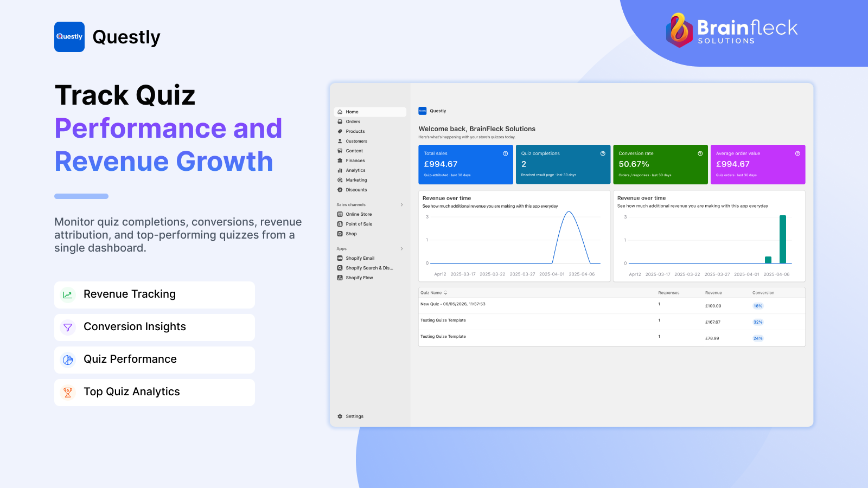
Task: Click the Shopify Email app icon
Action: pyautogui.click(x=340, y=258)
